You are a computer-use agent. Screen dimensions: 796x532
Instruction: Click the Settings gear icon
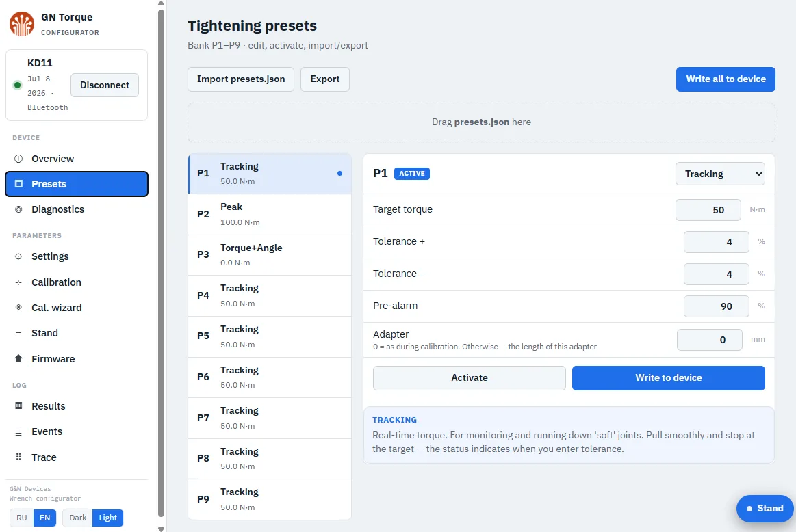pyautogui.click(x=18, y=256)
